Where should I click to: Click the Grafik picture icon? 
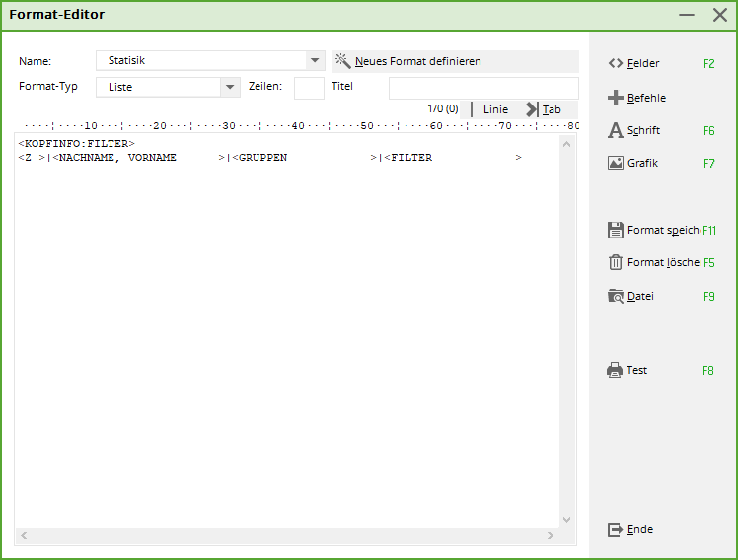[x=616, y=163]
